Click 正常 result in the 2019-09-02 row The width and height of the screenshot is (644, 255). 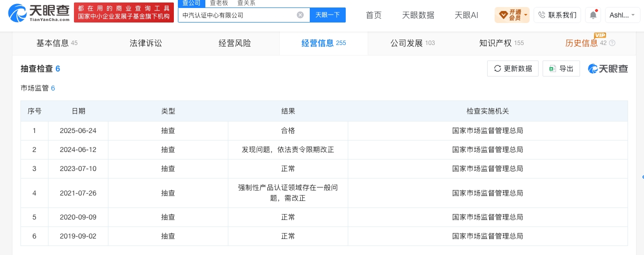(288, 236)
